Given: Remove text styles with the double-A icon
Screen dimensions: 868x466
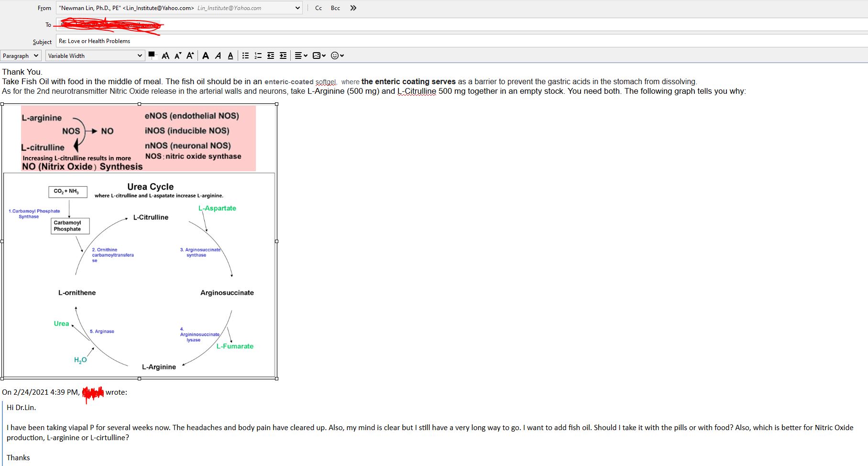Looking at the screenshot, I should pos(165,56).
